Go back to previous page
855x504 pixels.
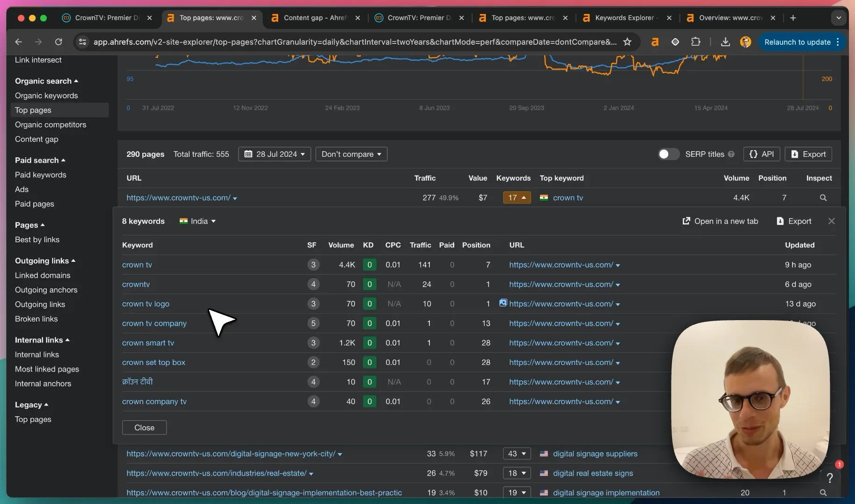pos(18,42)
